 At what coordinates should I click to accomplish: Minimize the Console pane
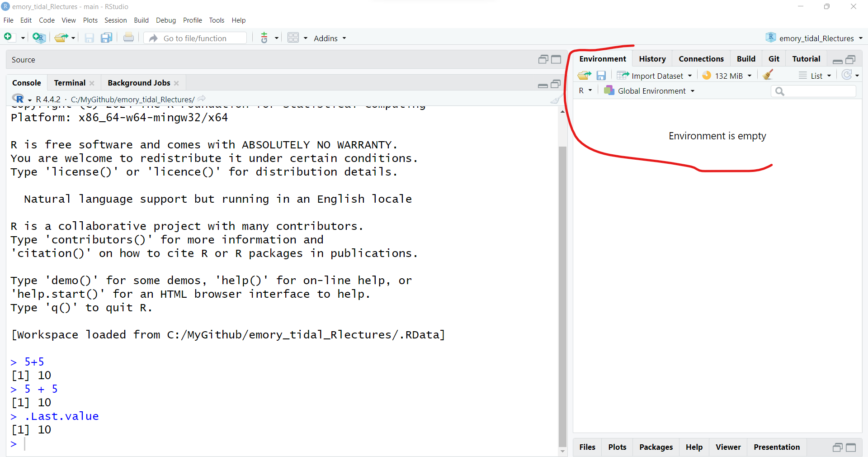tap(542, 85)
